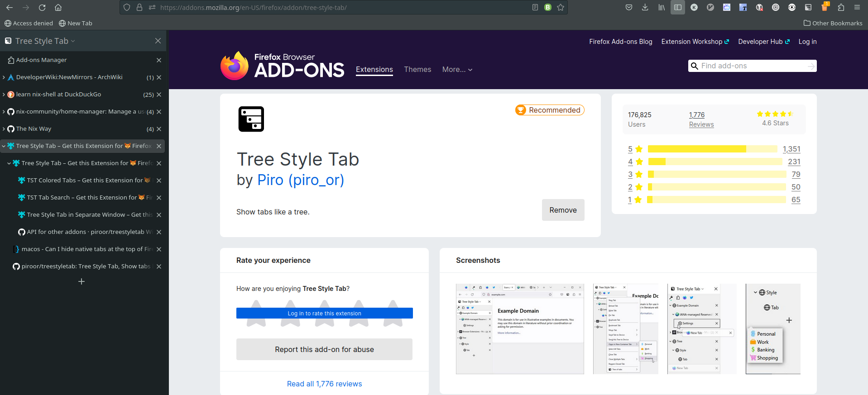Open site permissions icon in address bar
The height and width of the screenshot is (395, 868).
click(152, 7)
